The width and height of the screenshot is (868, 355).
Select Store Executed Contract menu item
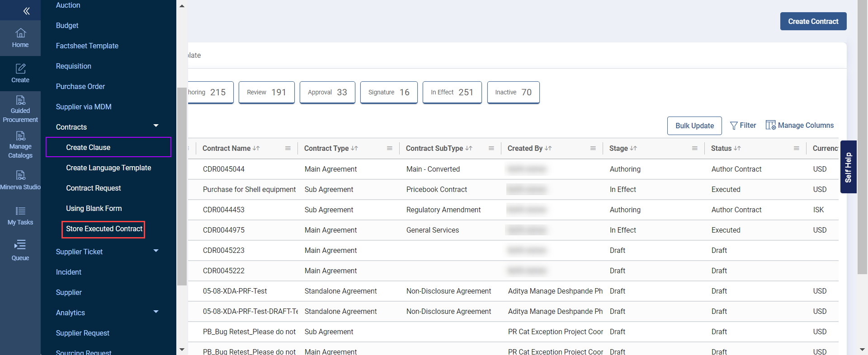[x=104, y=229]
